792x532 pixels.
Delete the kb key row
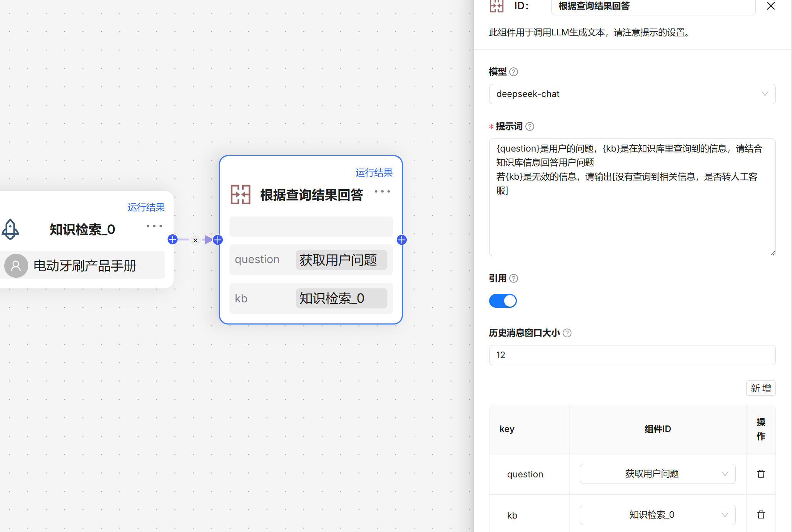(x=761, y=515)
